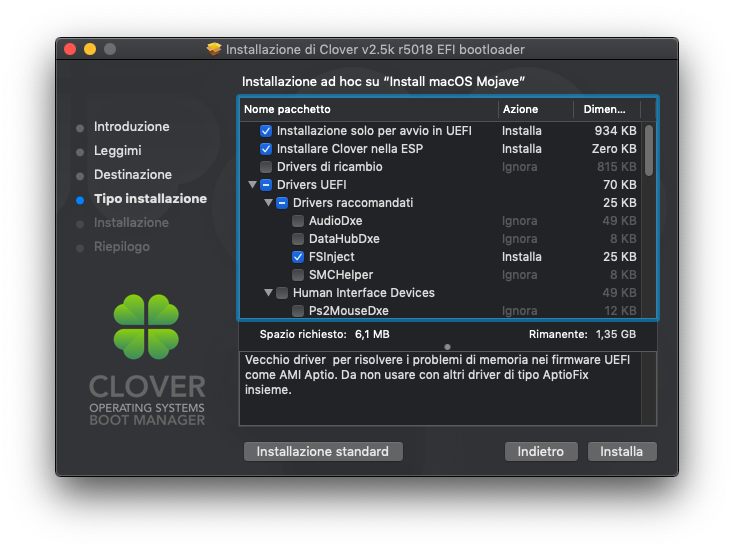Close the installer with red button
Viewport: 734px width, 550px height.
(70, 49)
